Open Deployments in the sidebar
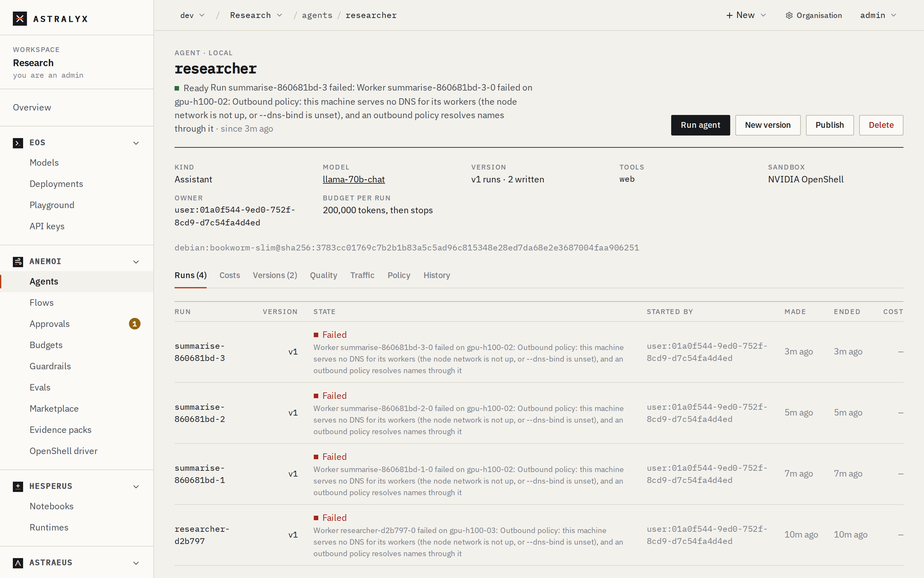This screenshot has width=924, height=578. (x=56, y=184)
